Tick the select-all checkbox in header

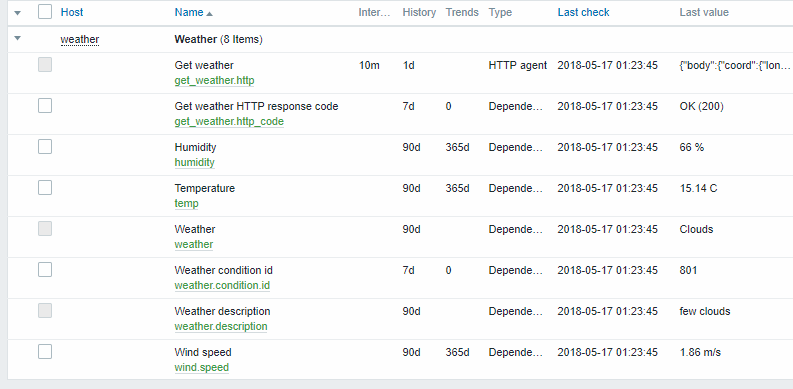coord(45,12)
